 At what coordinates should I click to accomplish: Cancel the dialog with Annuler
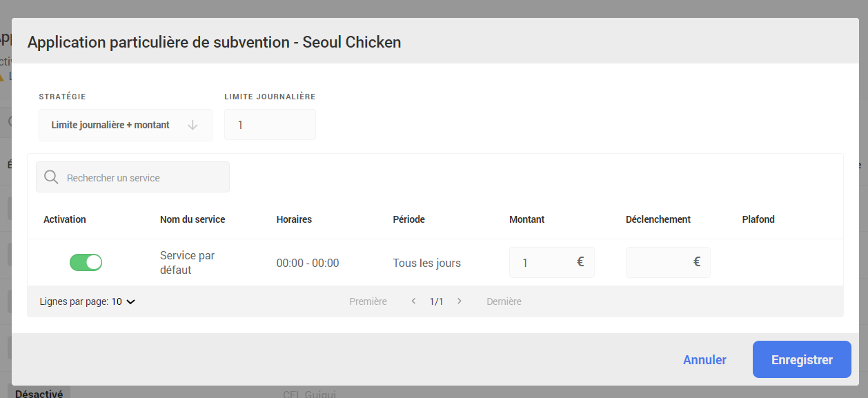coord(704,360)
